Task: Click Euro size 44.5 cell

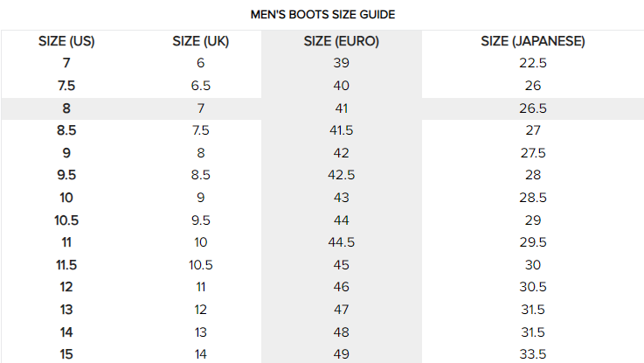Action: [341, 242]
